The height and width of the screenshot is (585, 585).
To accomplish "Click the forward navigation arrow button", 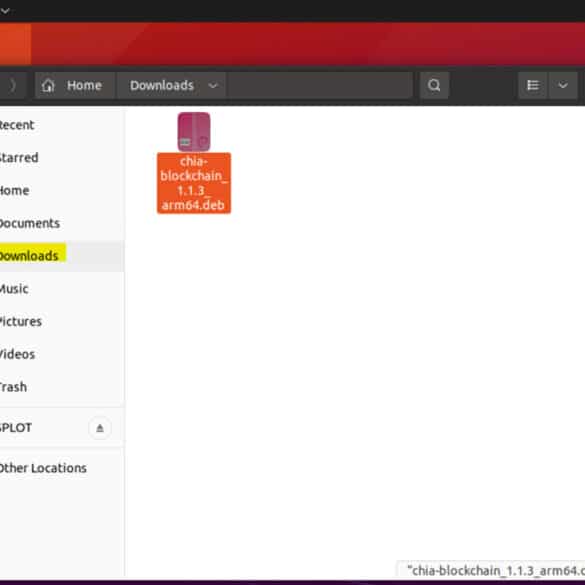I will [12, 85].
